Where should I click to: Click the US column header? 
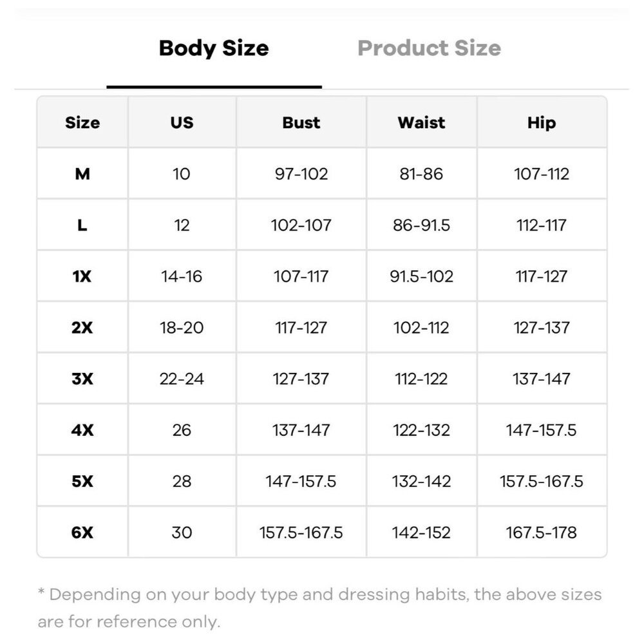182,122
